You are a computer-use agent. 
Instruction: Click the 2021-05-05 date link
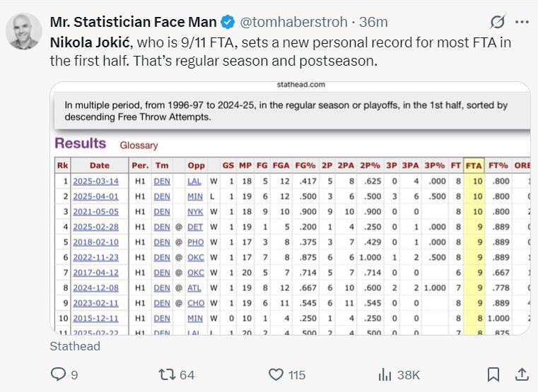pos(95,211)
